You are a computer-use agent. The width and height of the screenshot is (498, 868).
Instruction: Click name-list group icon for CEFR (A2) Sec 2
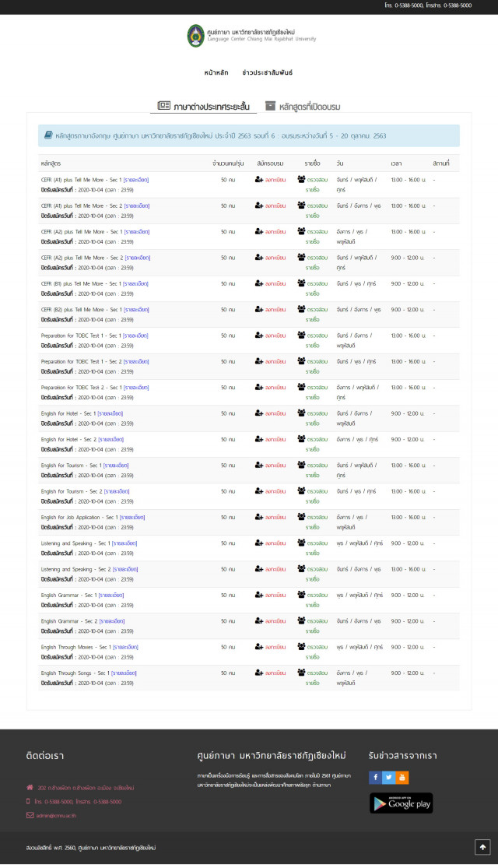tap(302, 258)
